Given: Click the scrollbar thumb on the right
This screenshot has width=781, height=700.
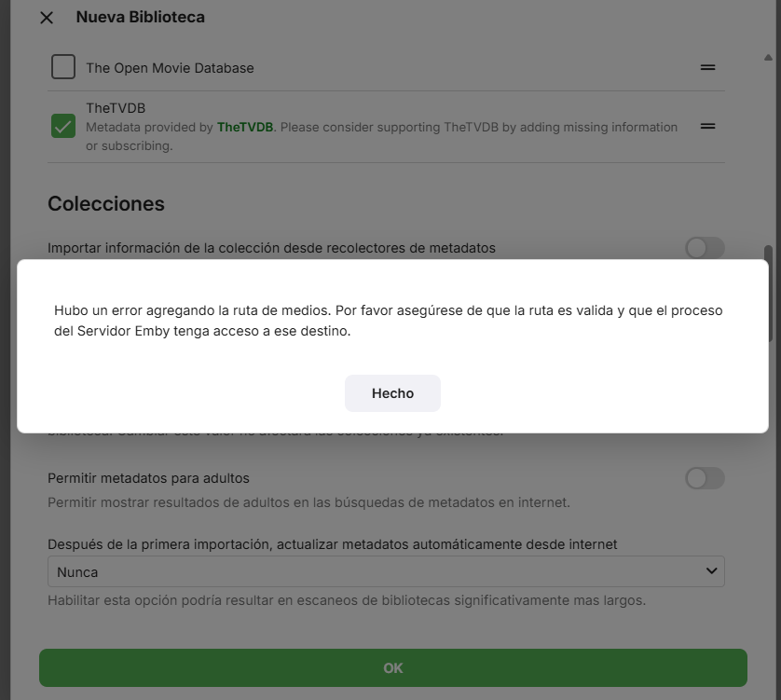Looking at the screenshot, I should (768, 294).
